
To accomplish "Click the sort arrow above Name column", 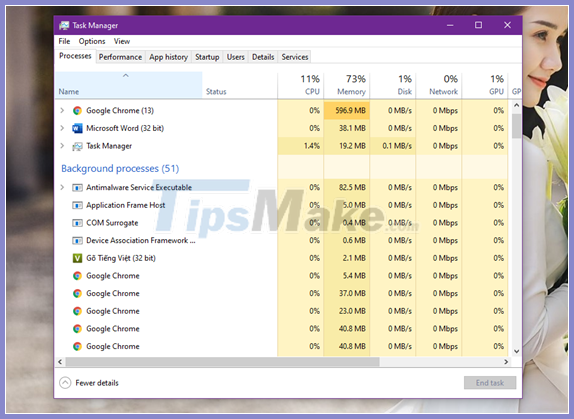I will (126, 75).
